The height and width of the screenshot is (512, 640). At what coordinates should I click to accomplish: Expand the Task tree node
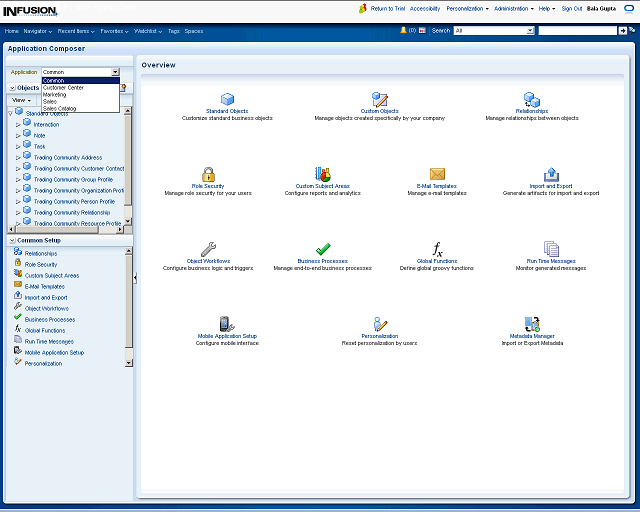pos(18,147)
